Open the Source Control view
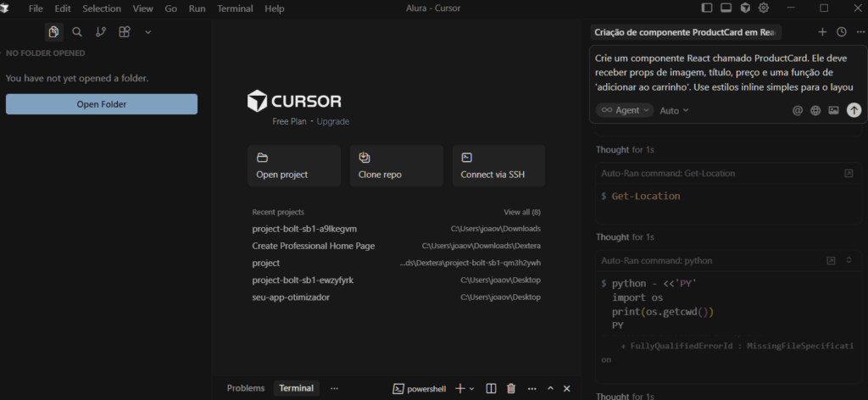 point(101,32)
